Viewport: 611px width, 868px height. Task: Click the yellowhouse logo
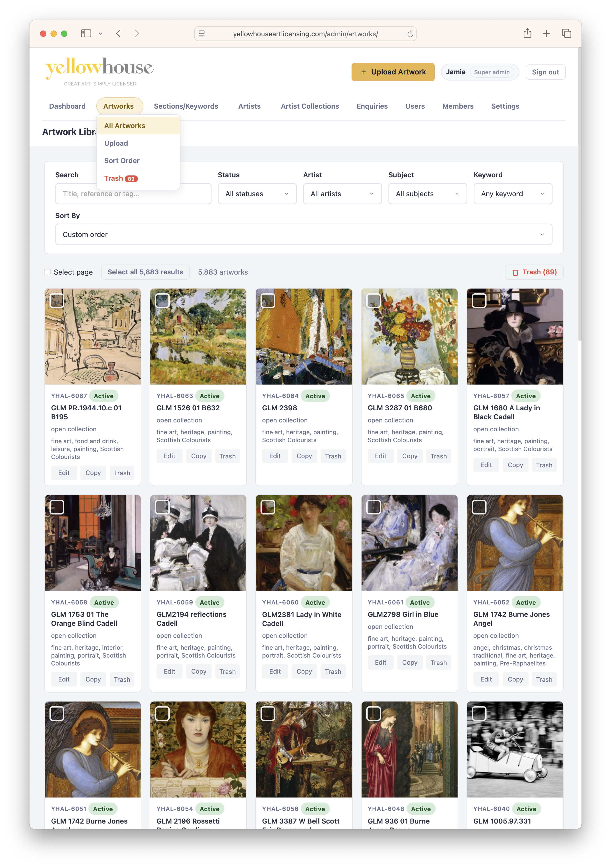[x=99, y=72]
